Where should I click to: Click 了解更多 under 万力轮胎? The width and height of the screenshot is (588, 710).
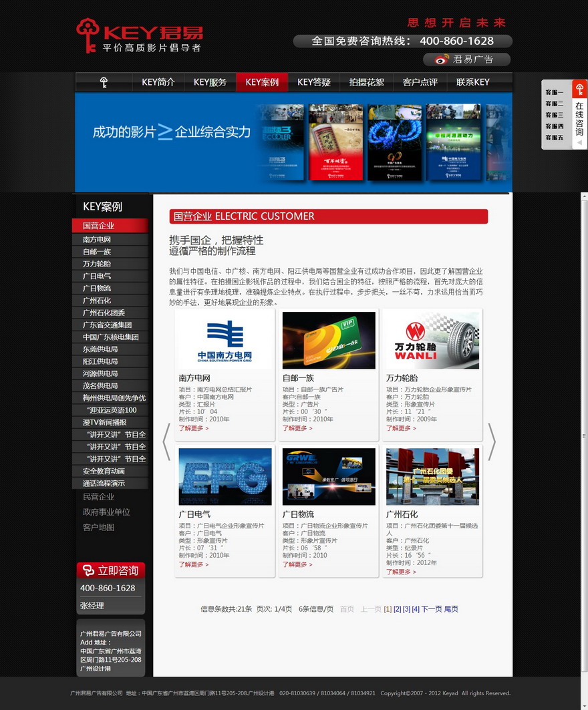tap(401, 428)
